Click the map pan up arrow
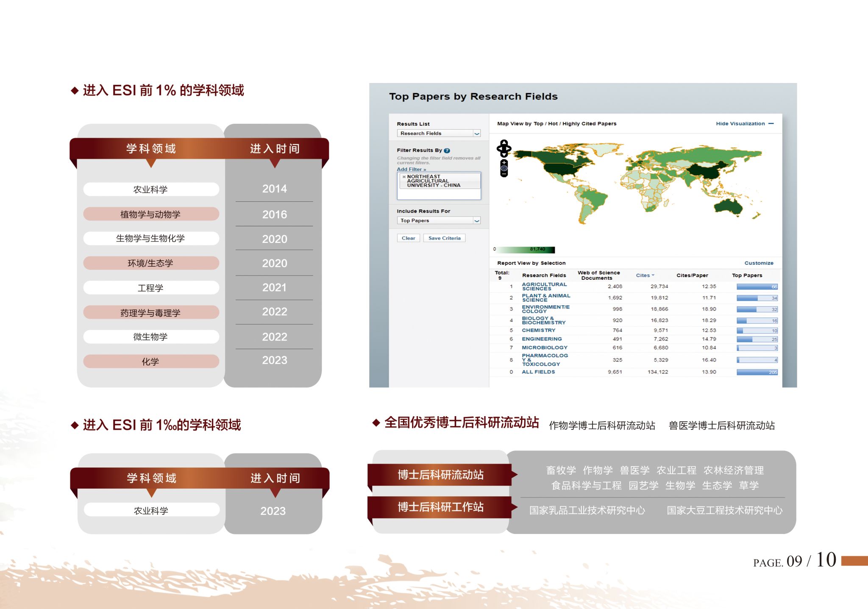Viewport: 868px width, 609px height. pyautogui.click(x=504, y=142)
